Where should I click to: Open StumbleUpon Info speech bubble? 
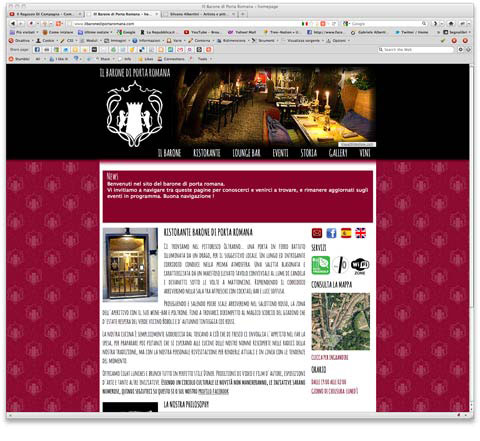pyautogui.click(x=125, y=59)
